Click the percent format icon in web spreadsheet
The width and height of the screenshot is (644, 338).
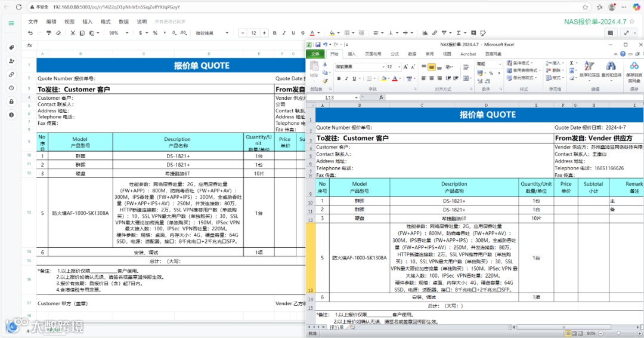pyautogui.click(x=155, y=33)
